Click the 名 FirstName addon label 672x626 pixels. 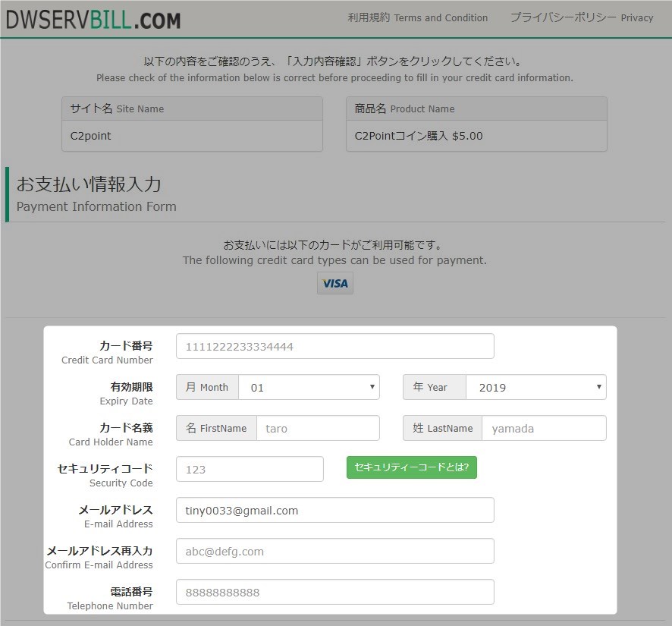(x=216, y=428)
